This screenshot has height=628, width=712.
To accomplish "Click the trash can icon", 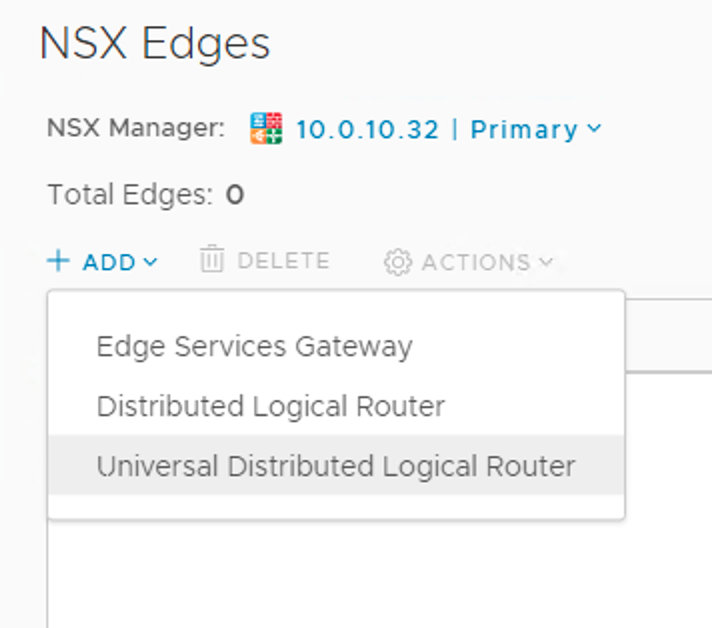I will 212,261.
